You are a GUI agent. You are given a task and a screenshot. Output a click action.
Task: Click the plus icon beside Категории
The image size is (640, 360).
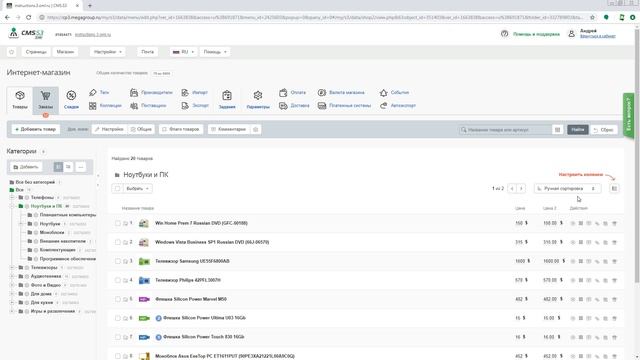(43, 151)
